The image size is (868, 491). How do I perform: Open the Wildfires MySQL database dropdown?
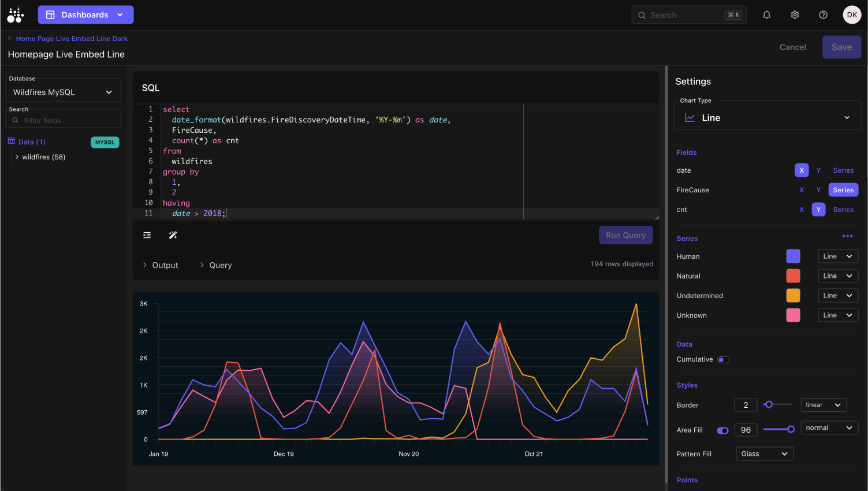(x=63, y=92)
